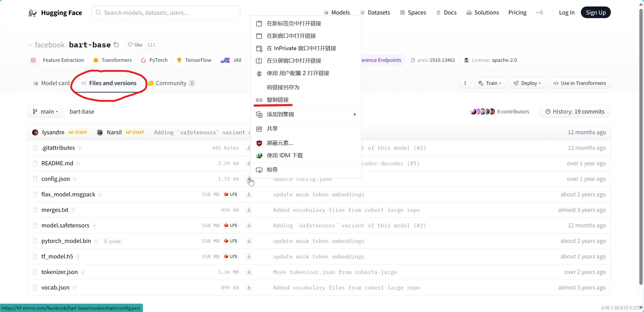This screenshot has height=312, width=644.
Task: Click the pickle badge next to pytorch_model.bin
Action: tap(113, 241)
